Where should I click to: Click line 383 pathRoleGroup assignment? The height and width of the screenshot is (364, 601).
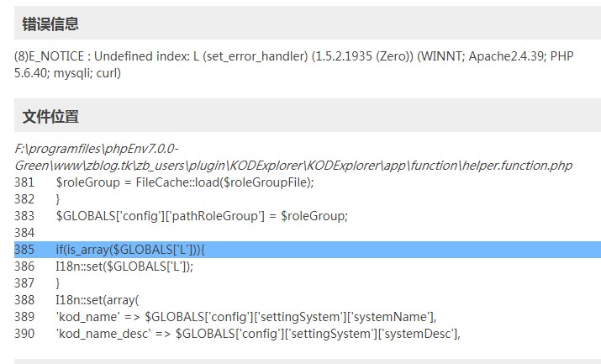pos(202,216)
